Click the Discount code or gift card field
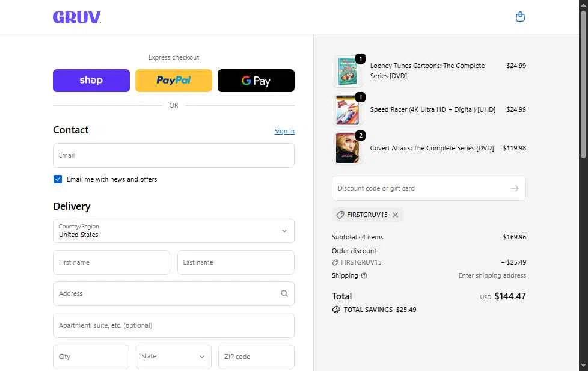 (x=421, y=188)
